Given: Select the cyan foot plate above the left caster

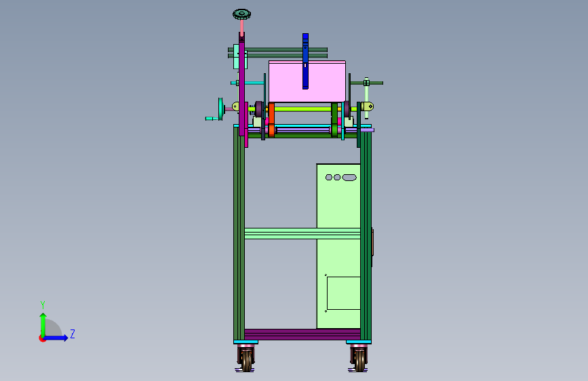Looking at the screenshot, I should click(246, 342).
